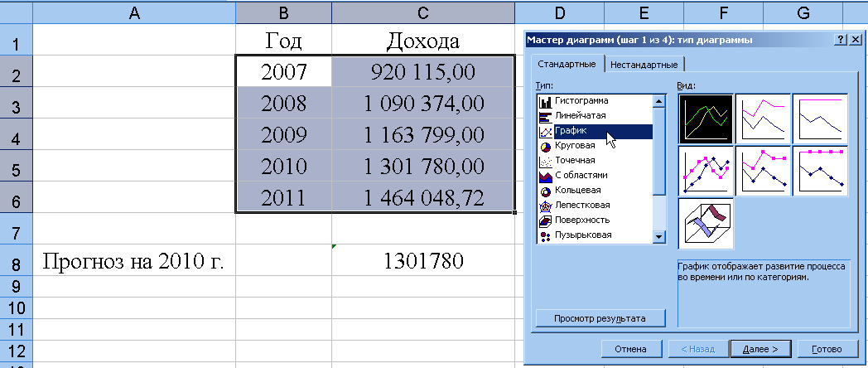Image resolution: width=868 pixels, height=368 pixels.
Task: Click the Прогноз на 2010 г. cell
Action: click(x=134, y=260)
